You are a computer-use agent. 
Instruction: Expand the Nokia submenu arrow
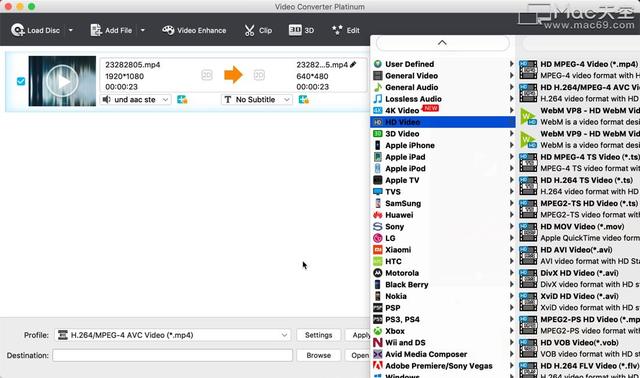511,296
